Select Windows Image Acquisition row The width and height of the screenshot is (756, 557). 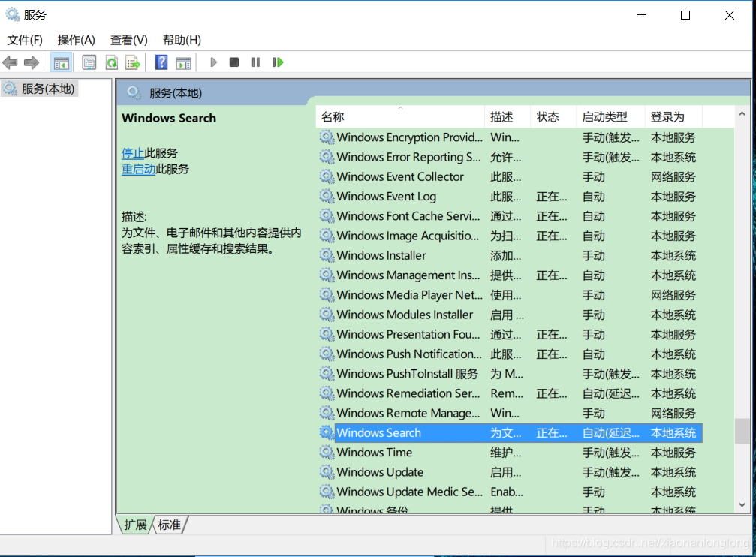click(510, 236)
